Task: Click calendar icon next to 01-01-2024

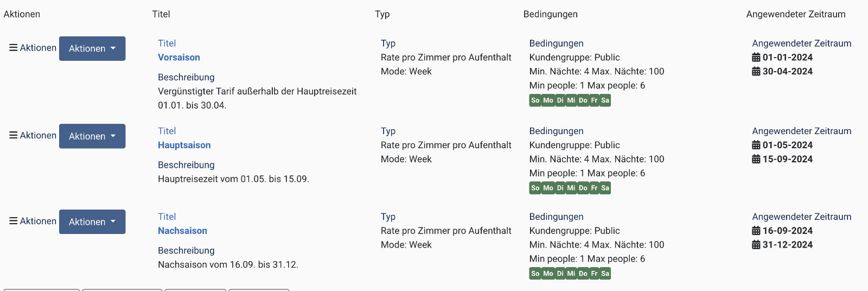Action: click(x=756, y=58)
